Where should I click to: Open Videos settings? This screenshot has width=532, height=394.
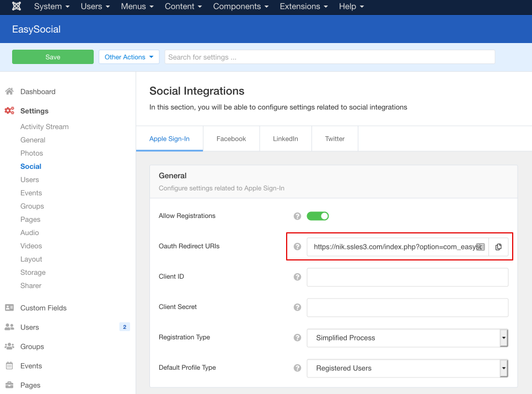[x=31, y=246]
